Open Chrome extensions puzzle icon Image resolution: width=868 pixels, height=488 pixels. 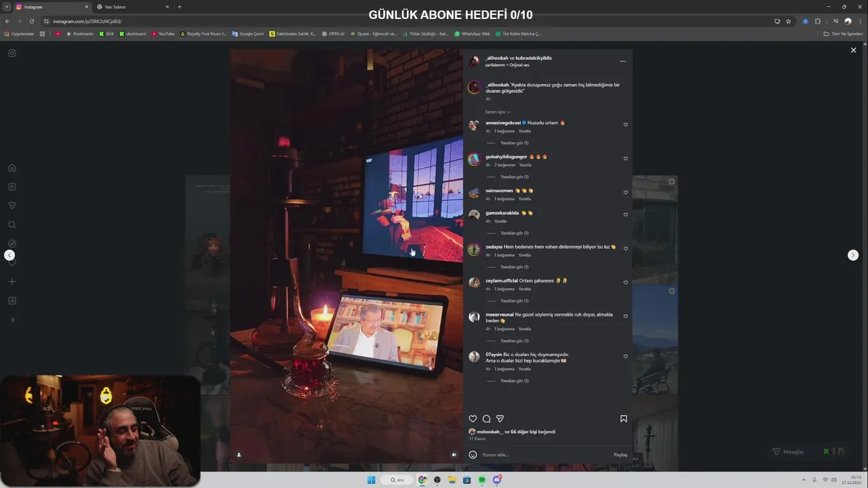click(x=817, y=21)
